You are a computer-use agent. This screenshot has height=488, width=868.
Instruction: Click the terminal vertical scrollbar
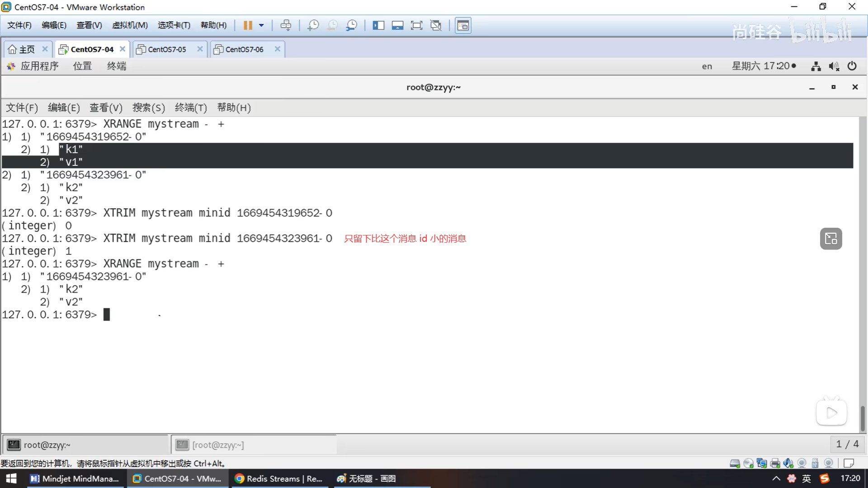click(x=862, y=418)
